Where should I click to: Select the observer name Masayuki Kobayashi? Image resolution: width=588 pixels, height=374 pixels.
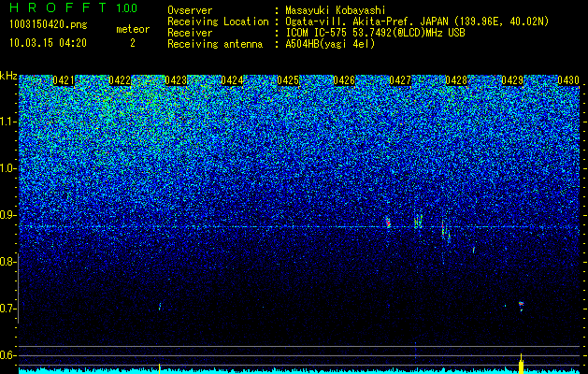336,10
